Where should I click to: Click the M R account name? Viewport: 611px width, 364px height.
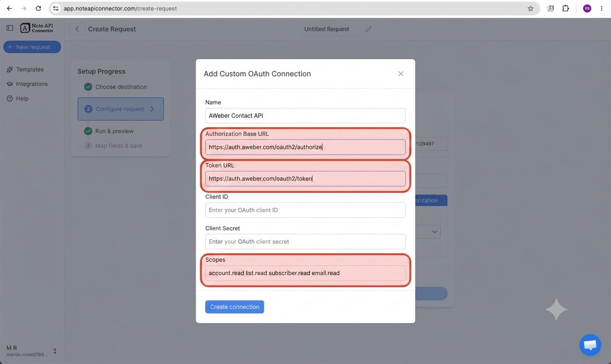[x=12, y=348]
